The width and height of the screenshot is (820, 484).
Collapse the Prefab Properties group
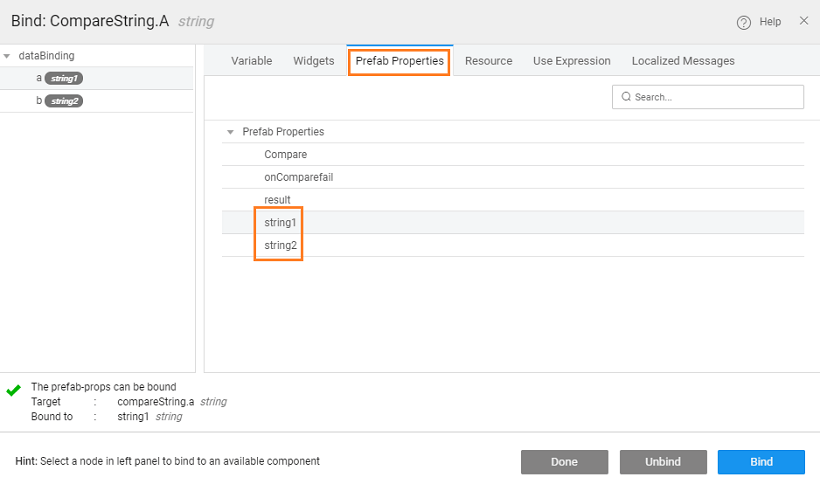231,132
